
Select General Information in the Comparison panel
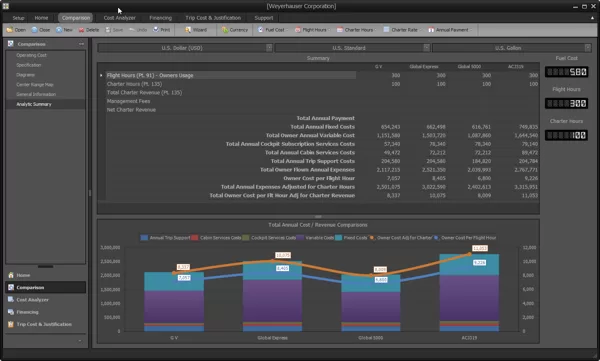coord(36,94)
